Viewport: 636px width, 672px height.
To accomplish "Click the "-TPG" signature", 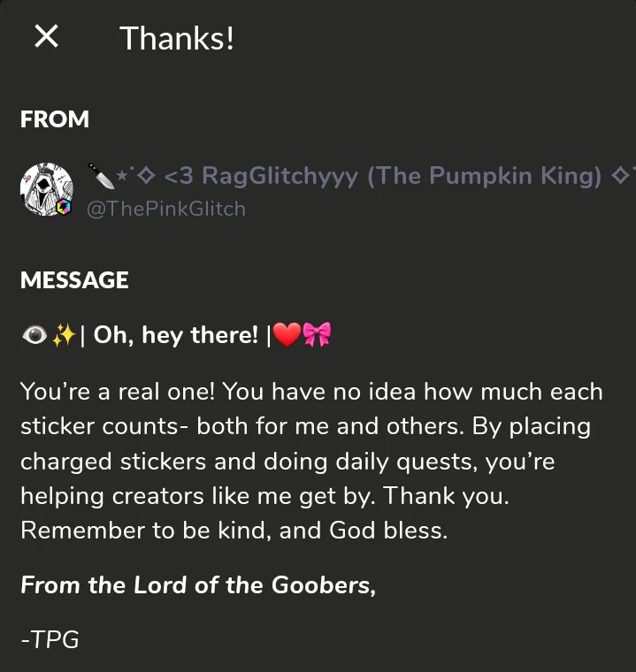I will (x=50, y=639).
